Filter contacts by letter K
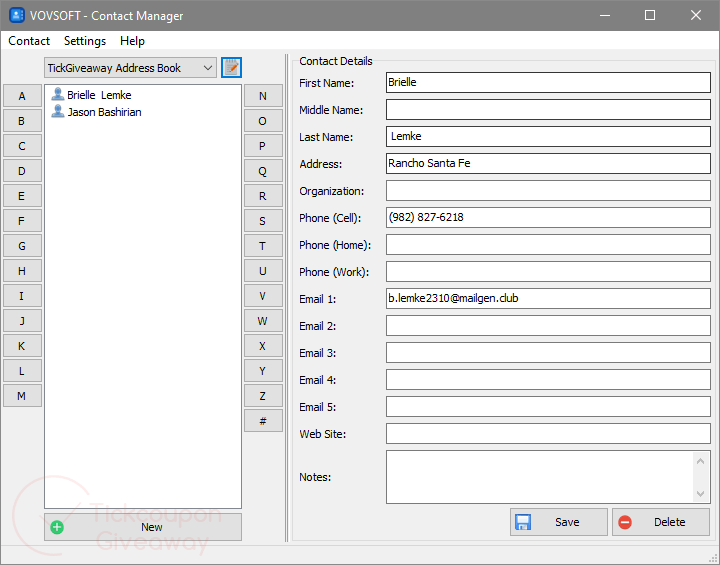The height and width of the screenshot is (565, 720). point(22,346)
